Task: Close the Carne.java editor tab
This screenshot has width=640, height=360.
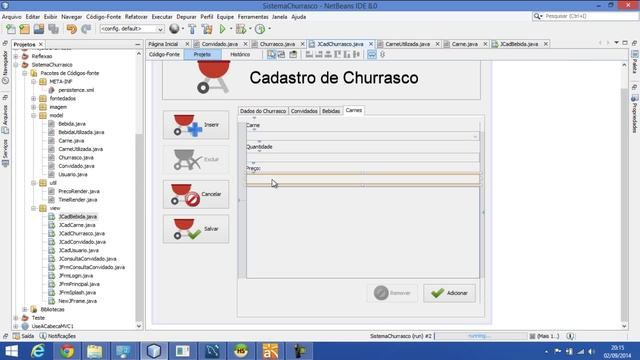Action: 485,44
